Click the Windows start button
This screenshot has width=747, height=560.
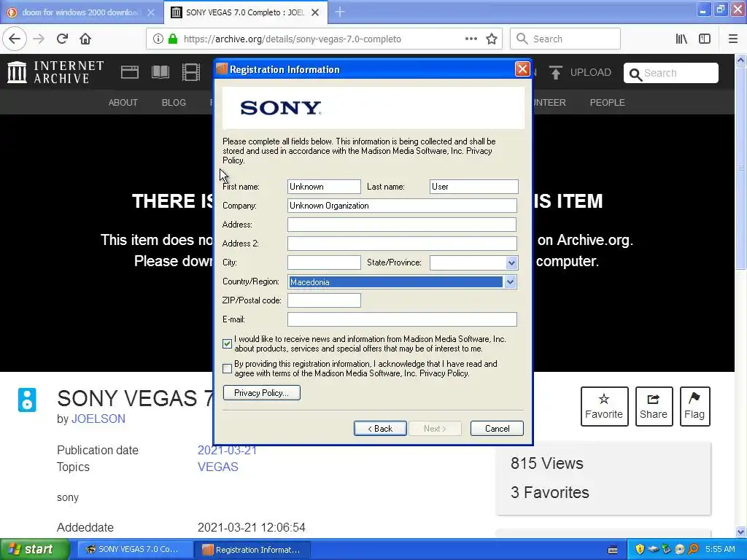(x=34, y=550)
